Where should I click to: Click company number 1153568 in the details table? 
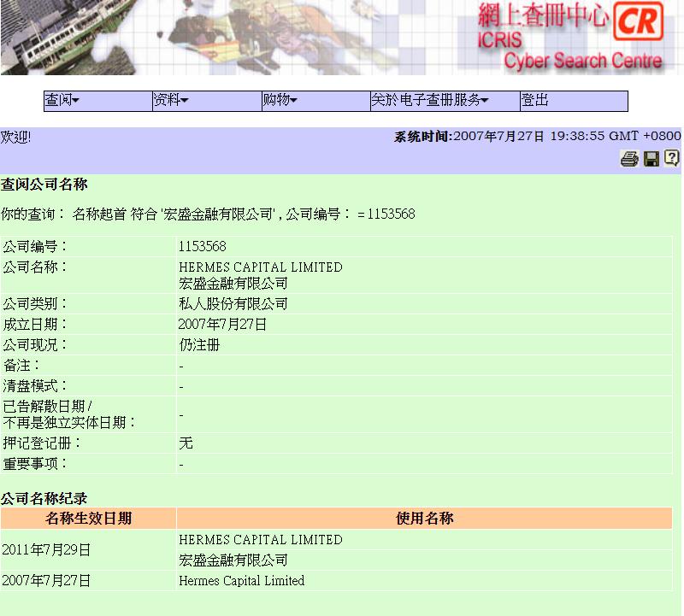click(x=202, y=246)
